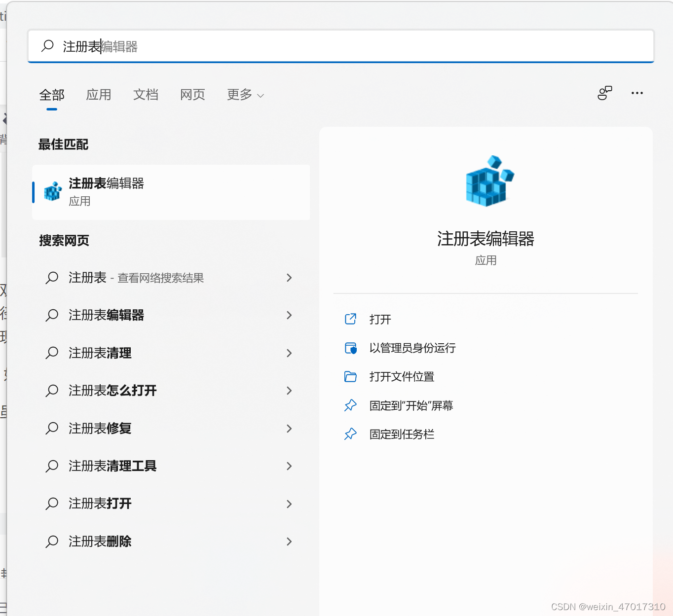Select web suggestion 注册表删除
The image size is (673, 616).
pyautogui.click(x=171, y=542)
